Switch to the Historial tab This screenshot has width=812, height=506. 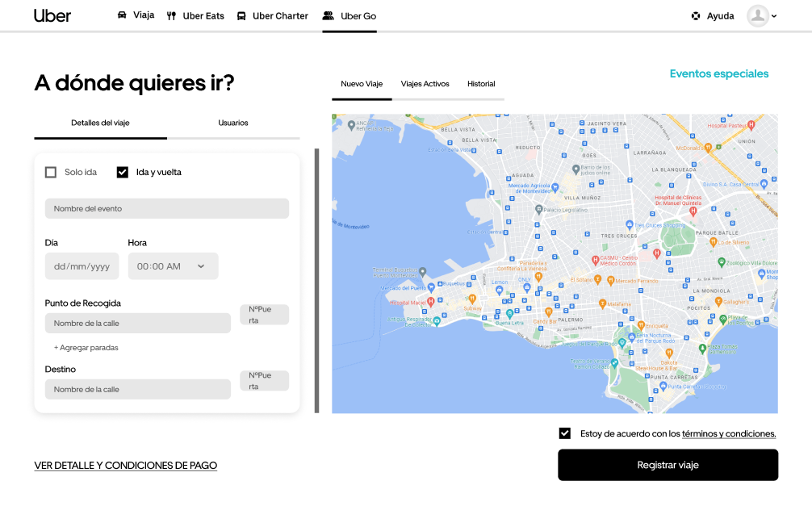click(x=481, y=84)
